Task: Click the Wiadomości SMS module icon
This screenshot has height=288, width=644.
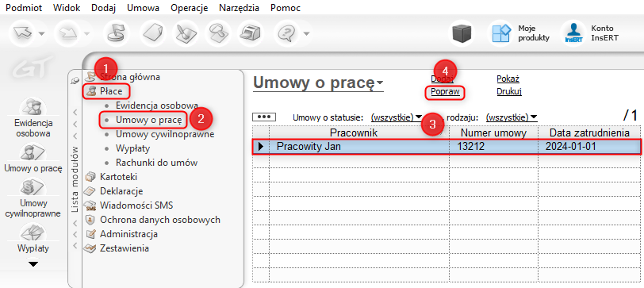Action: tap(90, 205)
